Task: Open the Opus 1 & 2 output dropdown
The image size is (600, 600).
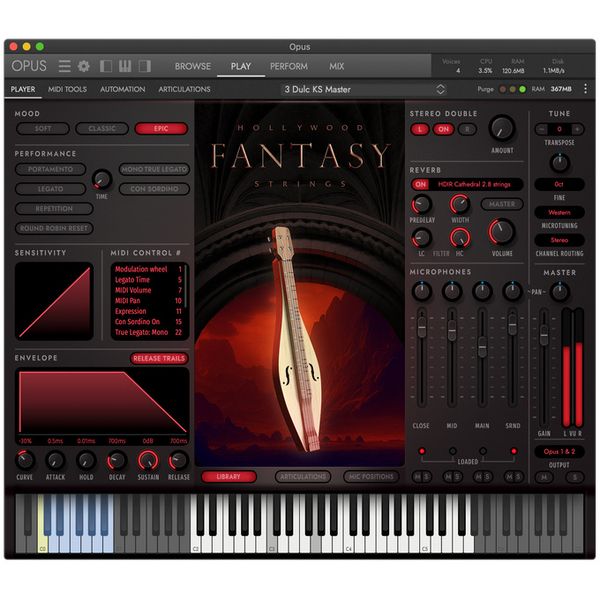Action: pos(559,452)
